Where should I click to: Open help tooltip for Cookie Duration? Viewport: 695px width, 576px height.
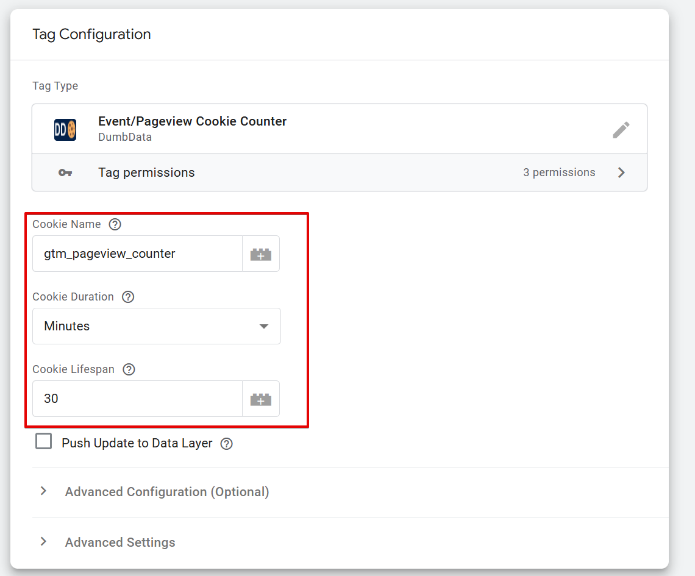(x=128, y=297)
